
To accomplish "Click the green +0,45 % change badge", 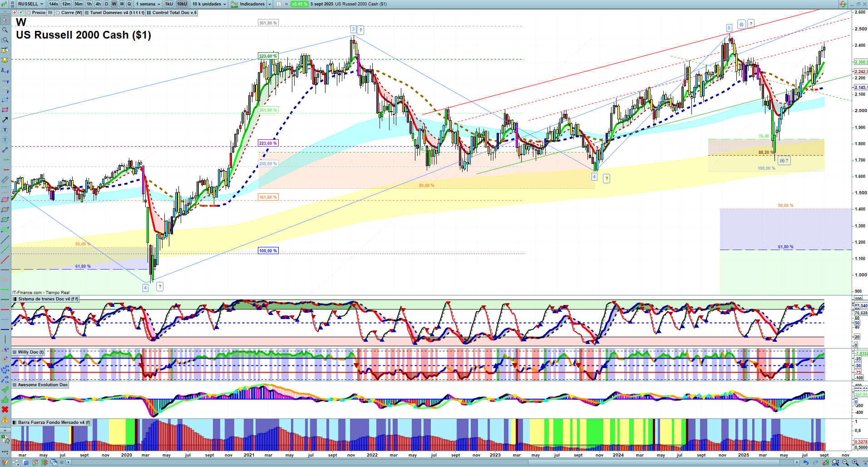I will [x=299, y=4].
